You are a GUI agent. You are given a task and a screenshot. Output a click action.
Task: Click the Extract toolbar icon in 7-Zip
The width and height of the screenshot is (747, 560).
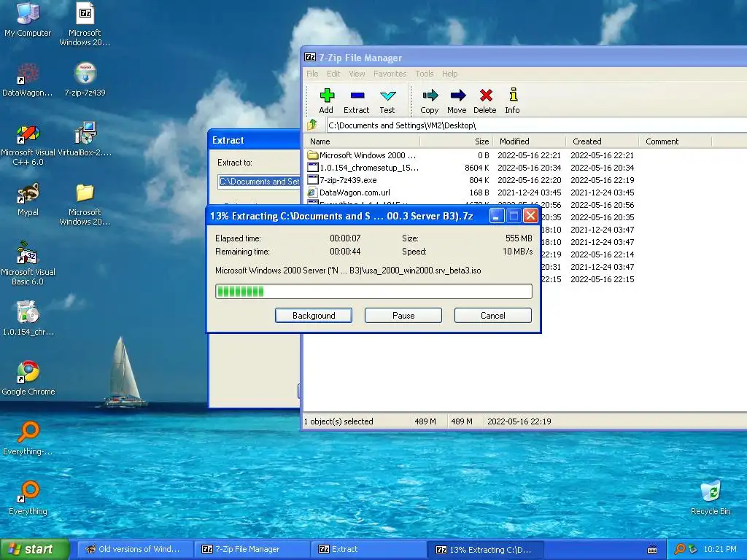(x=356, y=101)
